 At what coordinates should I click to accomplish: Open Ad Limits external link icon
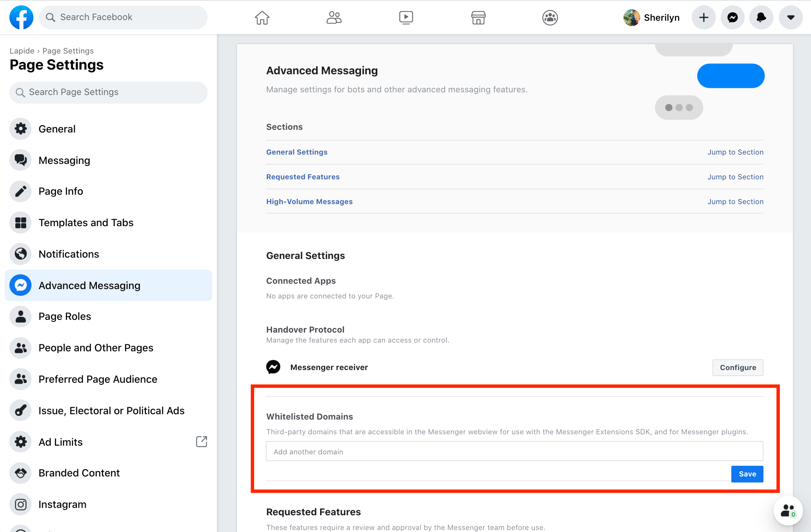tap(201, 441)
